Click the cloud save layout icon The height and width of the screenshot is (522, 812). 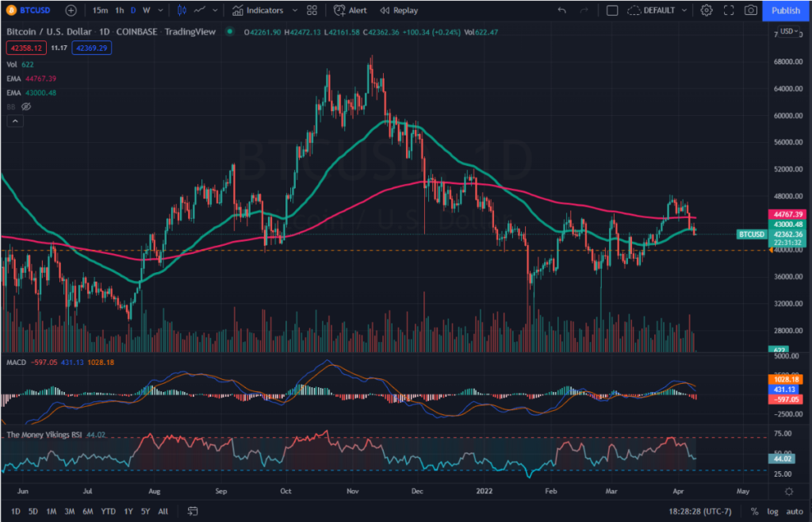click(x=634, y=10)
